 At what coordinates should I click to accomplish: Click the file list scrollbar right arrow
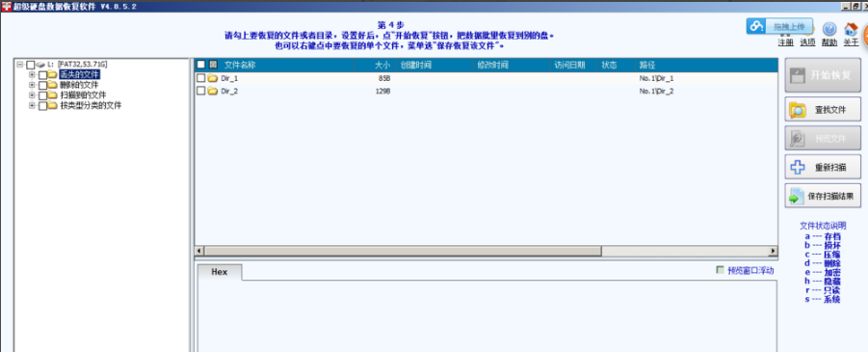coord(774,251)
